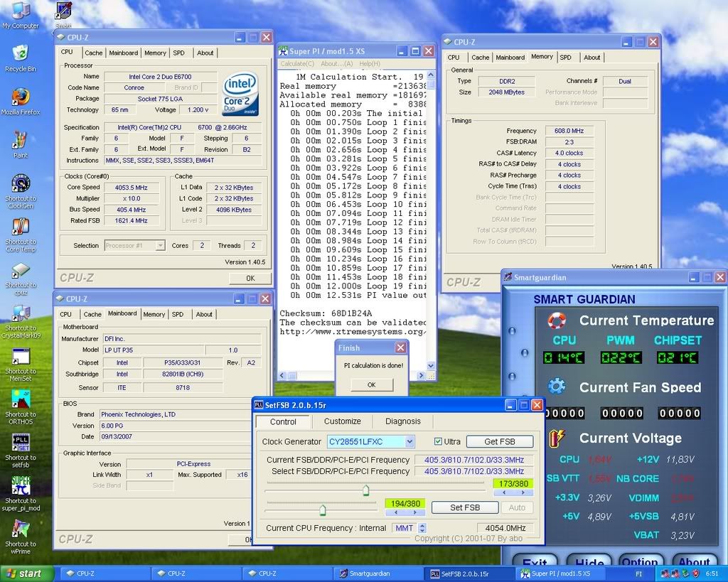Click right arrow under the 173/380 value
728x582 pixels.
[523, 492]
